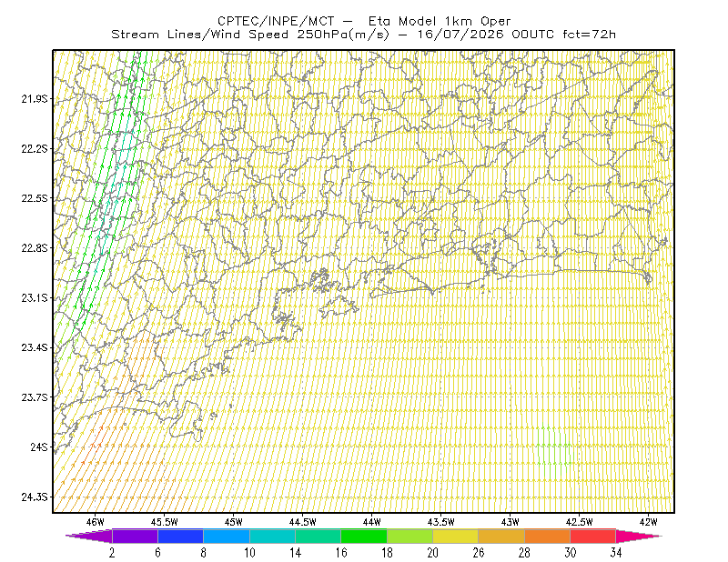The height and width of the screenshot is (562, 728).
Task: Click the latitude label '22.8S'
Action: (x=35, y=248)
